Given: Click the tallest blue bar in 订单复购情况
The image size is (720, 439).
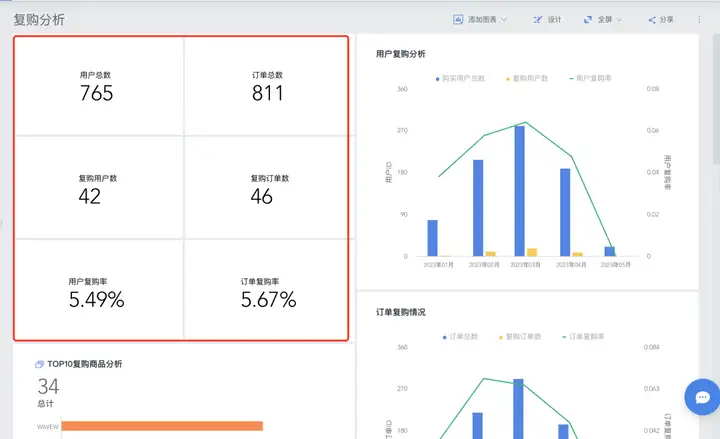Looking at the screenshot, I should [x=518, y=409].
